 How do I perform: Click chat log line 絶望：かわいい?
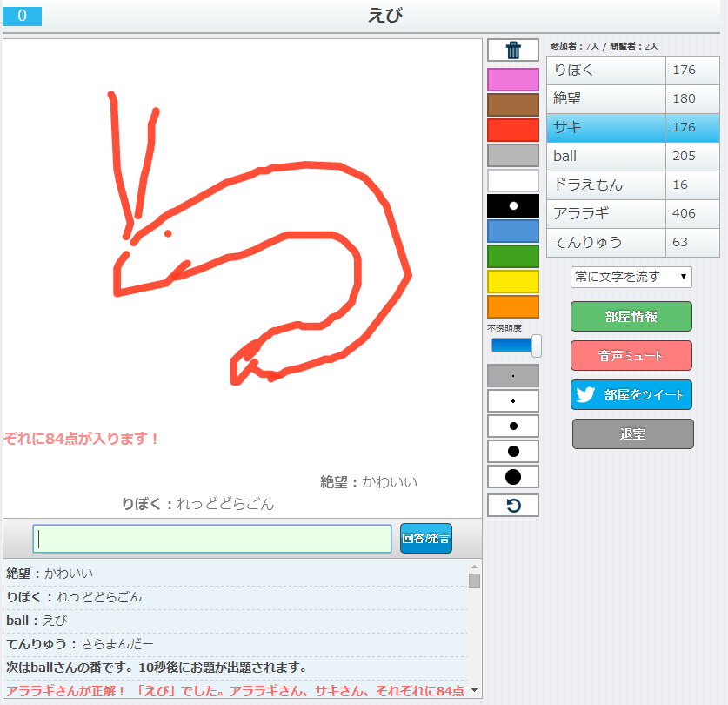coord(50,574)
